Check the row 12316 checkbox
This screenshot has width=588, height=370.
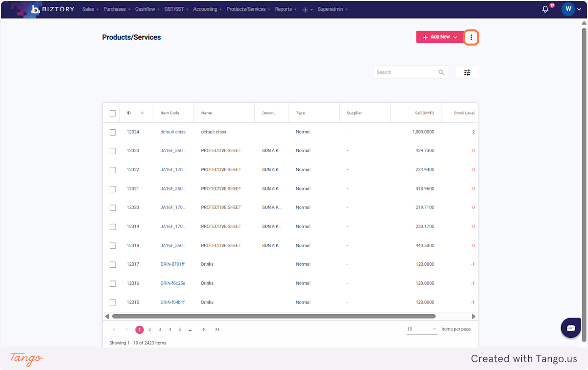pos(113,283)
